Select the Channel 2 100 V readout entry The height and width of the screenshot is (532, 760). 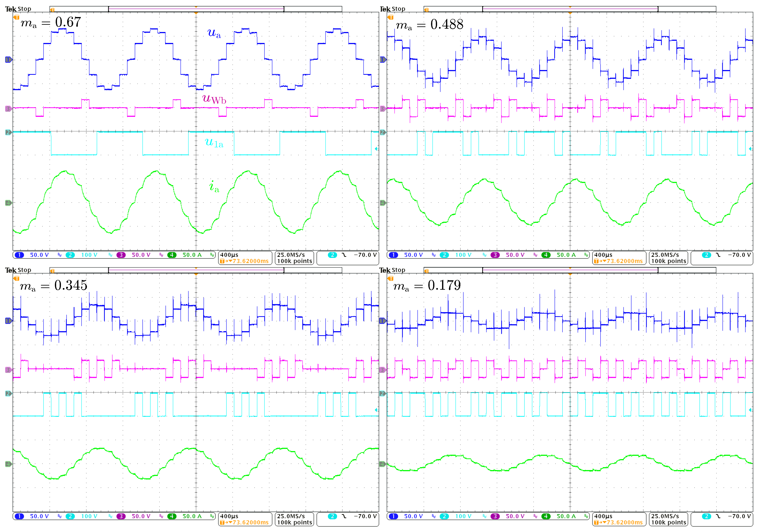click(x=89, y=255)
